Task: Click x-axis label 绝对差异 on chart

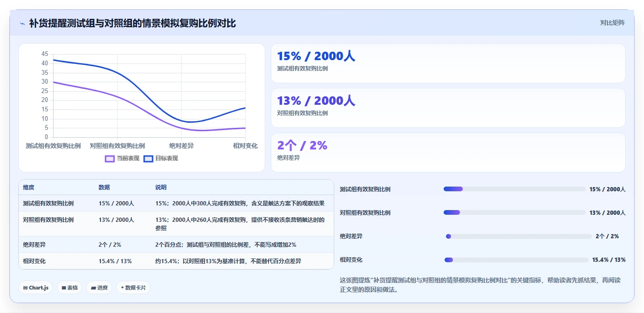Action: (181, 146)
